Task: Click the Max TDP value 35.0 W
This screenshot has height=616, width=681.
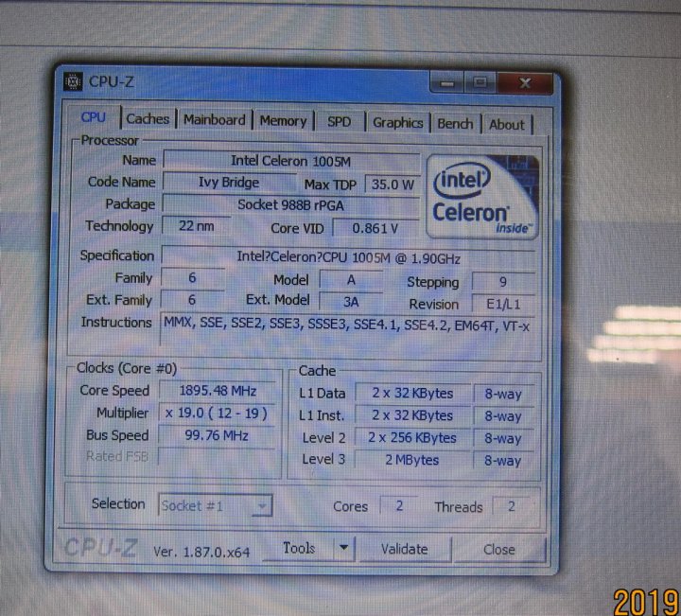Action: click(x=393, y=185)
